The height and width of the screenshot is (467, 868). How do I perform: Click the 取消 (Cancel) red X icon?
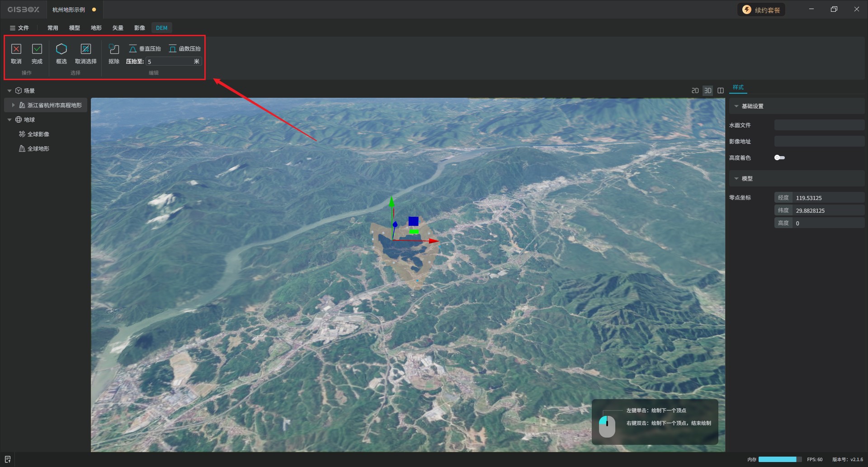click(16, 49)
